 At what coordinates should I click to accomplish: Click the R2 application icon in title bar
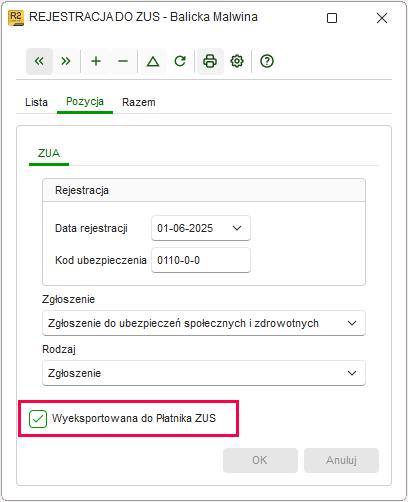point(16,18)
